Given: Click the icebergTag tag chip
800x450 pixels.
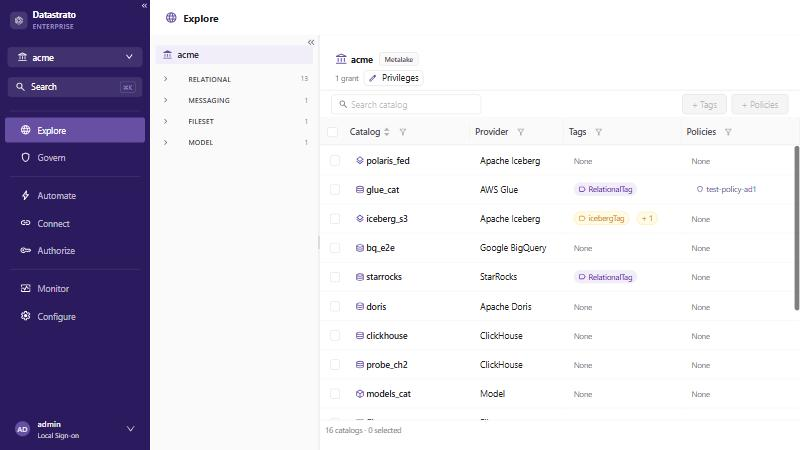Looking at the screenshot, I should click(601, 218).
